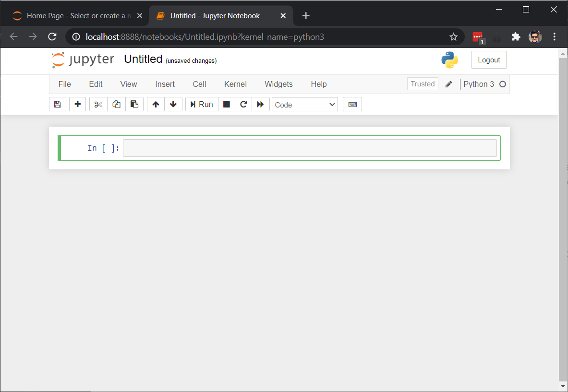Close the Home Page tab
The image size is (568, 392).
pos(140,15)
